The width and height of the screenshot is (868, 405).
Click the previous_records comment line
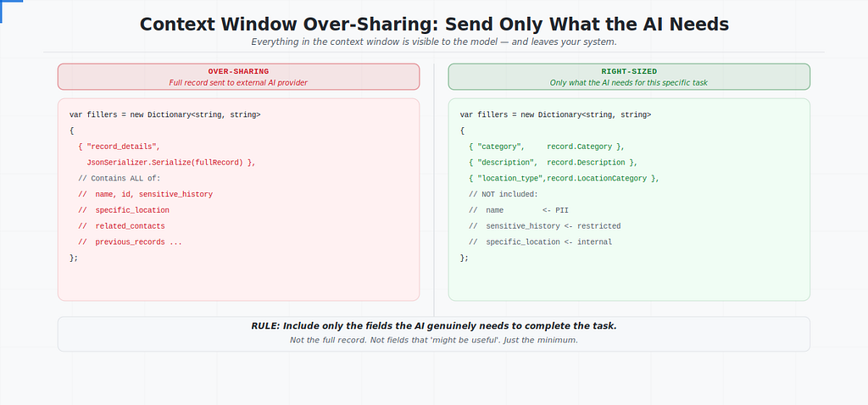click(130, 241)
